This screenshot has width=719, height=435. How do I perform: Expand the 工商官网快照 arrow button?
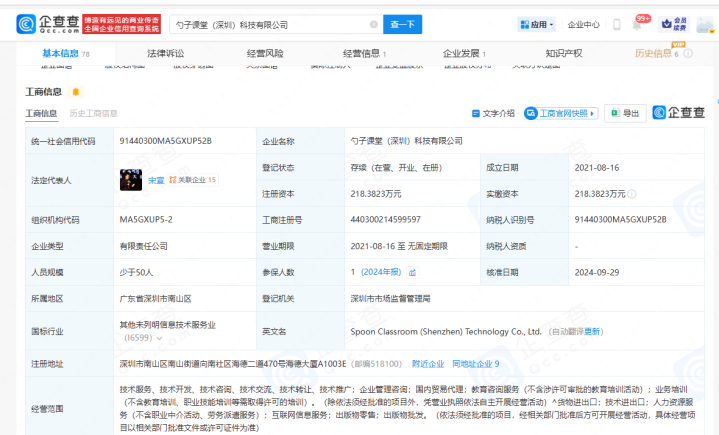click(597, 114)
